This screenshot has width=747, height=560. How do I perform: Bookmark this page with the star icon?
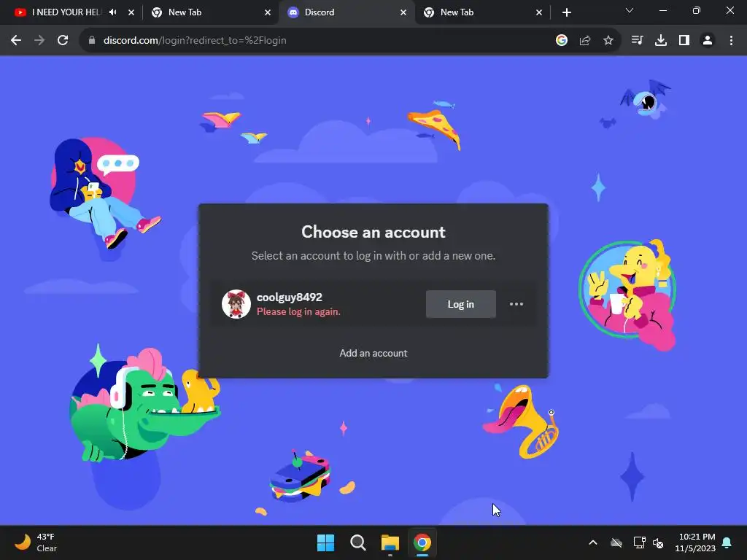pyautogui.click(x=608, y=41)
